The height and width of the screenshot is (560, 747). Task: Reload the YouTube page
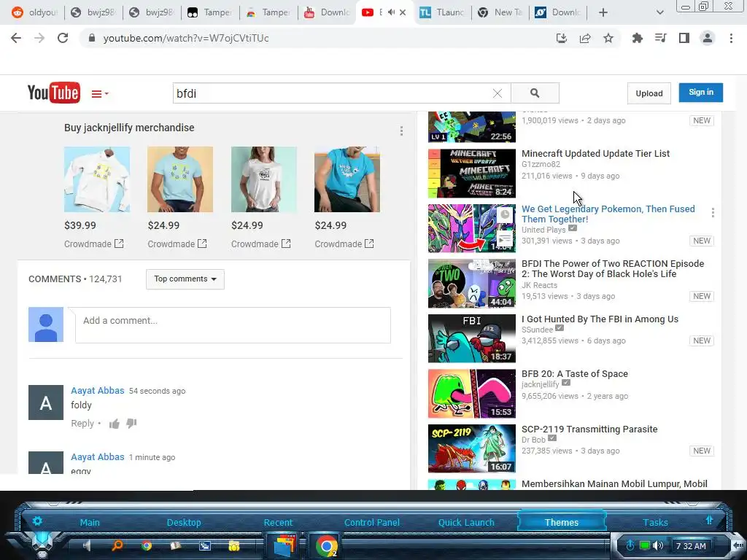[x=63, y=38]
